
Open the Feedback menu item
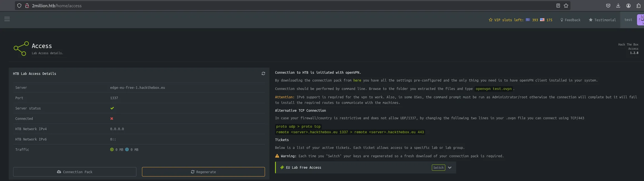click(570, 20)
